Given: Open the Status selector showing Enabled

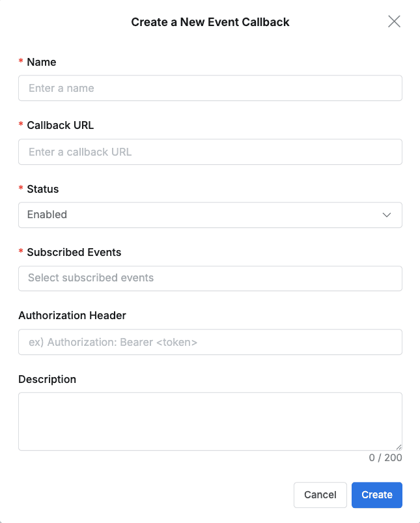Looking at the screenshot, I should tap(210, 215).
